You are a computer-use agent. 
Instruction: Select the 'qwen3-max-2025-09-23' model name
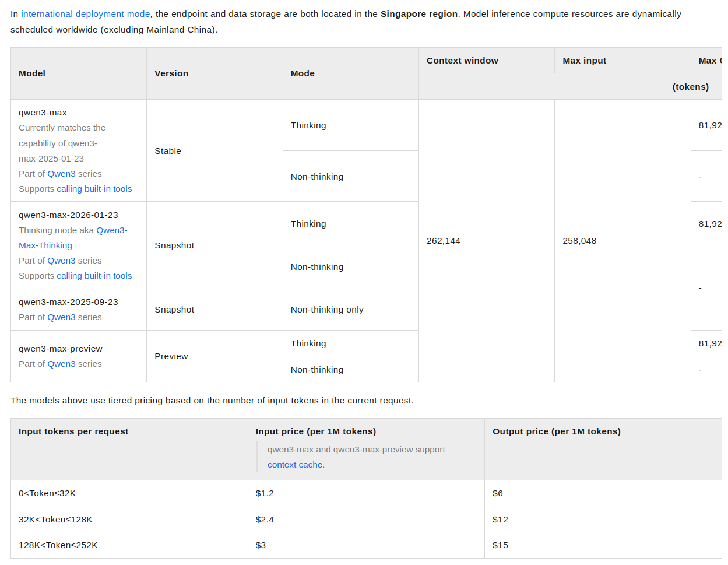tap(68, 302)
